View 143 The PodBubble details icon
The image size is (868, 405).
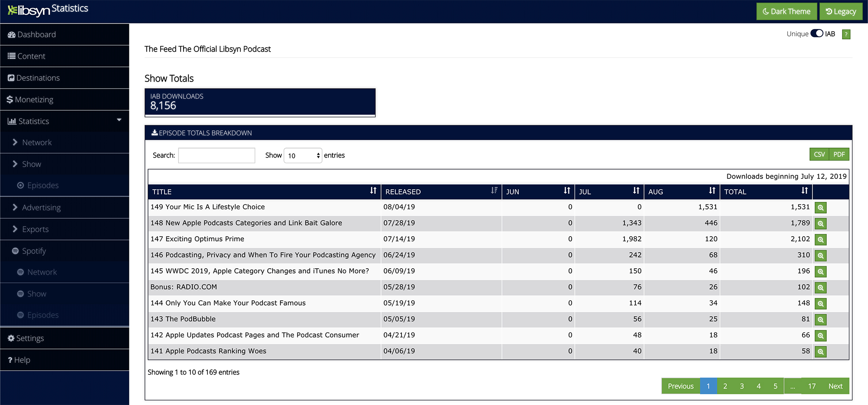pos(820,320)
